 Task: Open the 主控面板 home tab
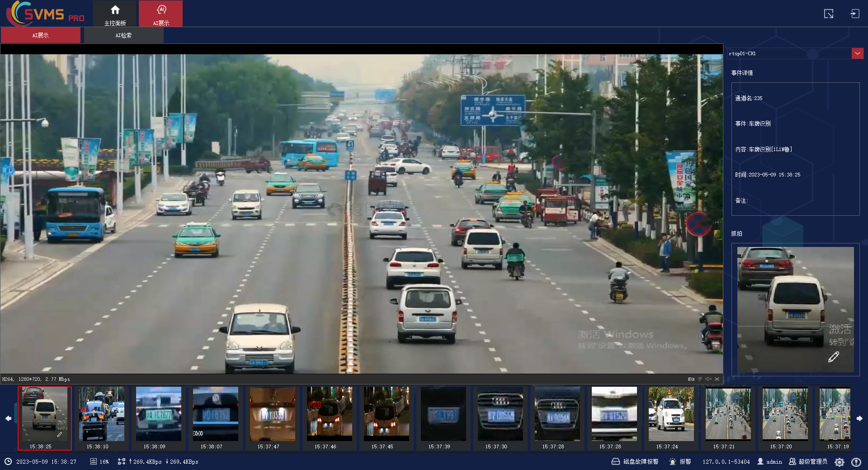pos(115,14)
